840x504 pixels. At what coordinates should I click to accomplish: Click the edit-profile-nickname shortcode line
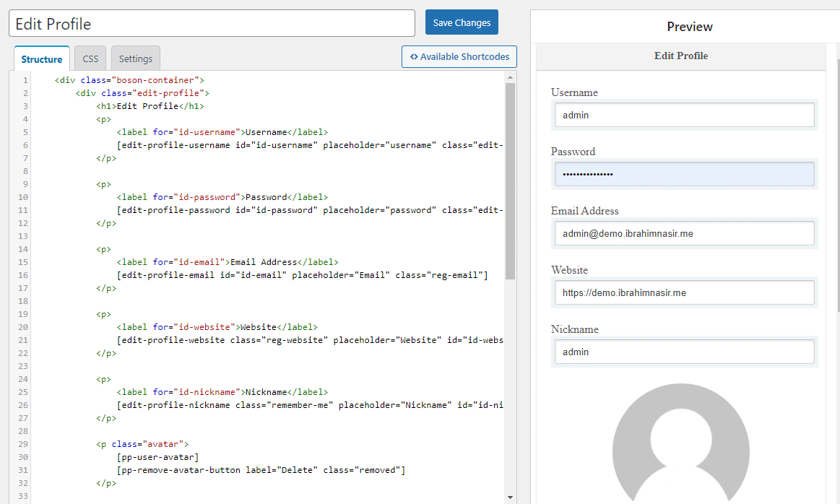pos(310,405)
